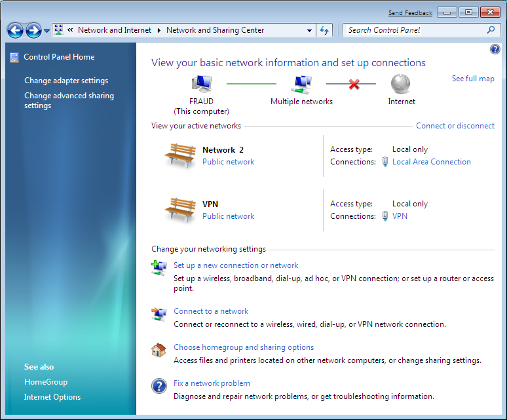Click the Internet globe icon

401,84
